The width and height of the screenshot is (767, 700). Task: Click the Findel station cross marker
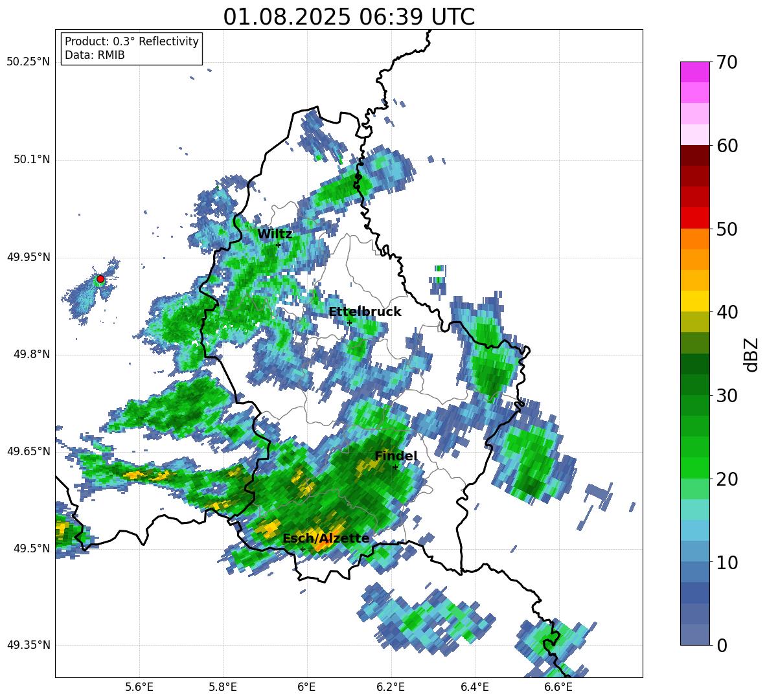[x=395, y=468]
